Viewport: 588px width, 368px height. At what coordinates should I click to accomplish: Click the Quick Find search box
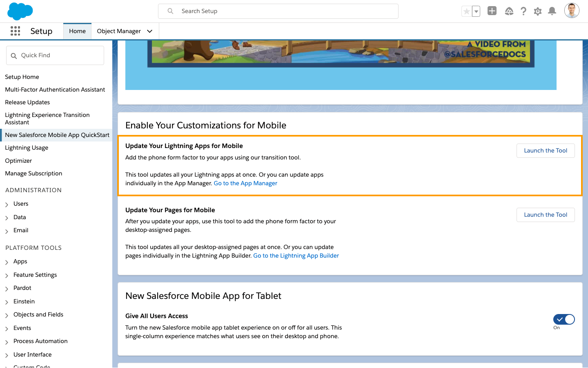(x=55, y=55)
